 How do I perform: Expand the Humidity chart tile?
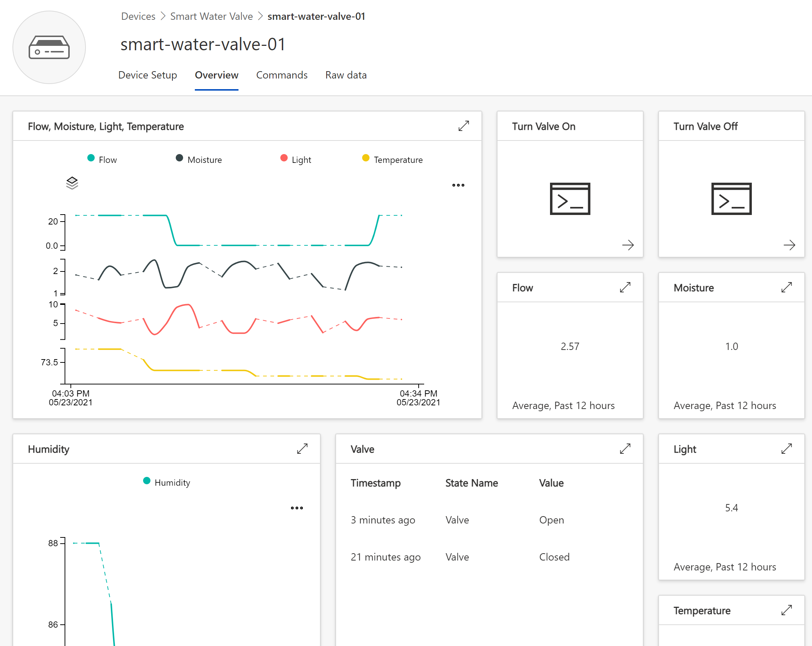[302, 449]
